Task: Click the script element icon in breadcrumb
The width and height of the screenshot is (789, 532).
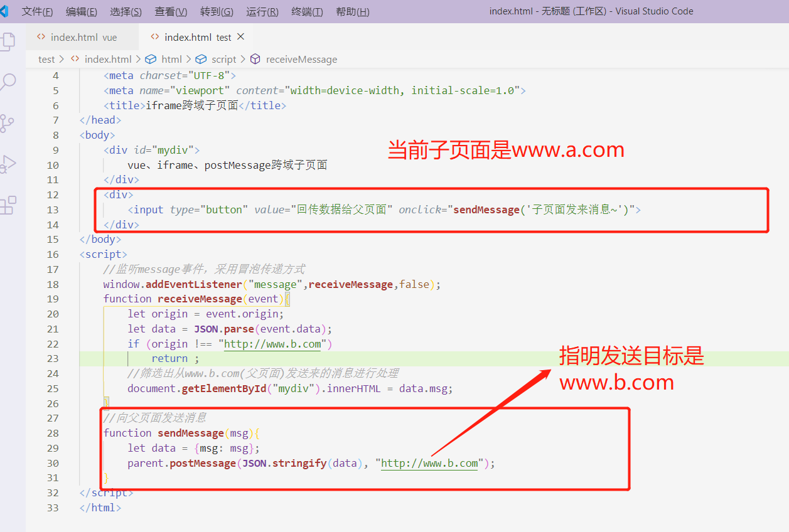Action: click(201, 59)
